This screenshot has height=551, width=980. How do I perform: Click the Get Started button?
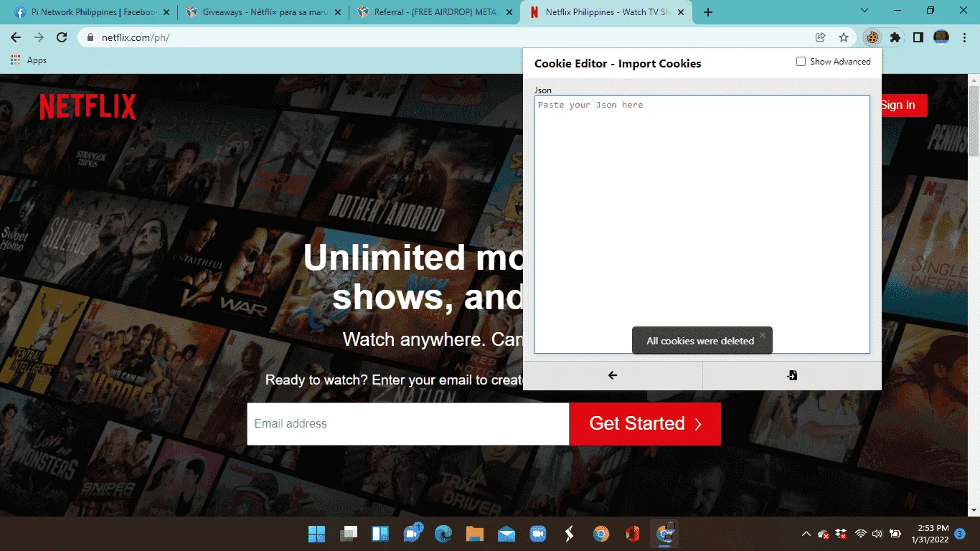pyautogui.click(x=645, y=423)
